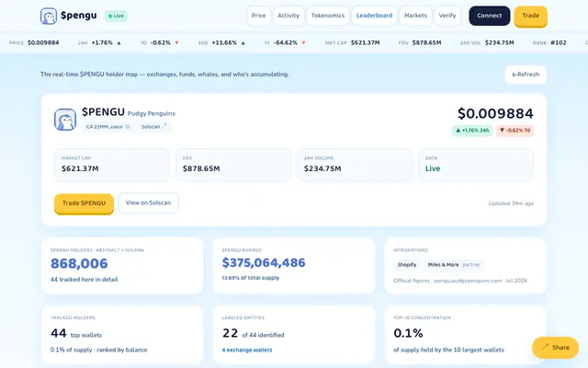Click the green up arrow beside 30D +11.66%

point(243,43)
